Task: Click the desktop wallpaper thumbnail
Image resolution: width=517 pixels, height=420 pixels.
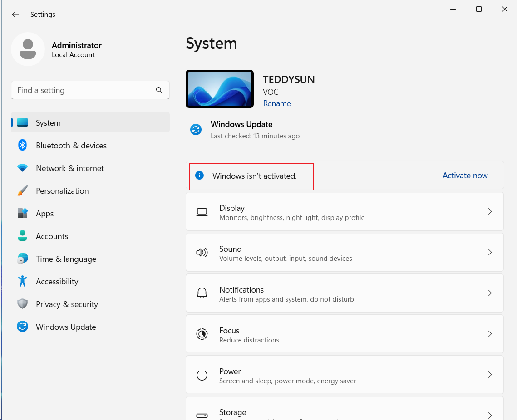Action: (x=220, y=89)
